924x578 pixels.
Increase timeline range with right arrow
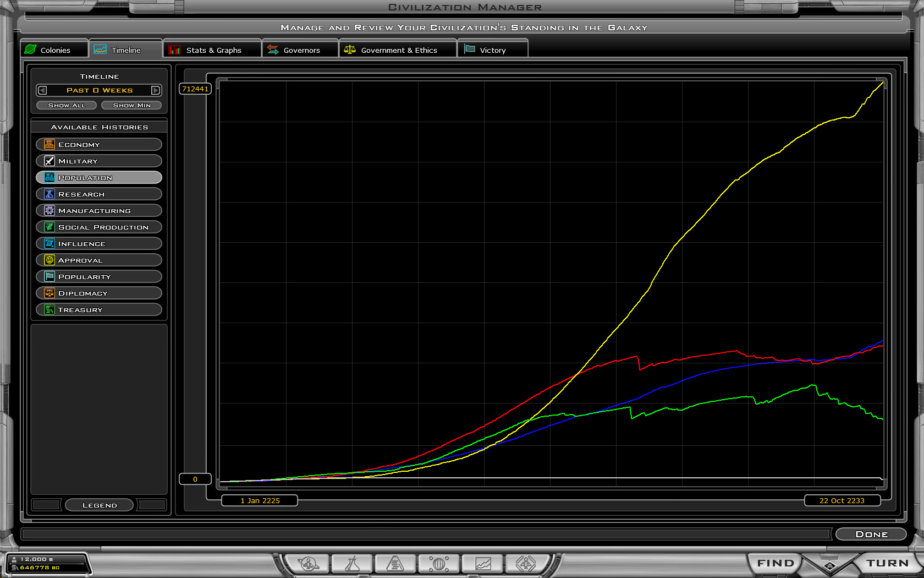click(156, 90)
